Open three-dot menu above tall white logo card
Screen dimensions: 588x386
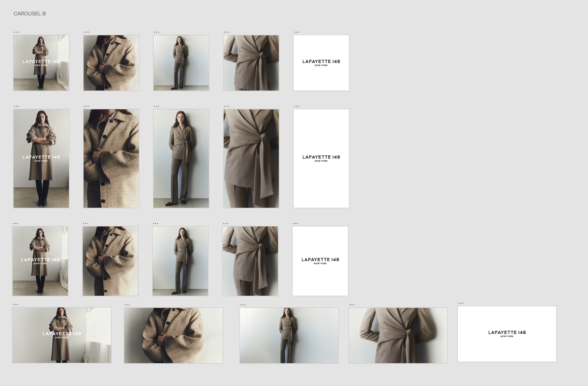click(296, 106)
